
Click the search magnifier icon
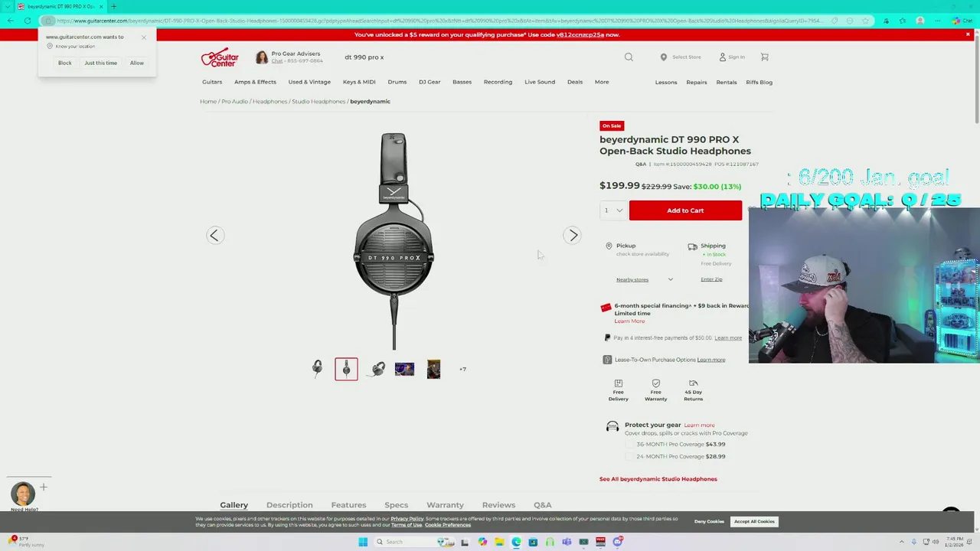[x=629, y=57]
